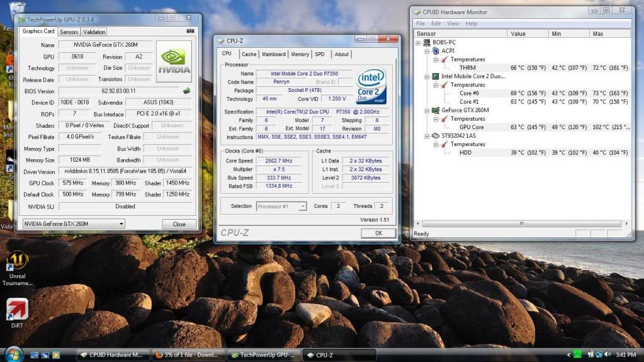
Task: Open the About tab in CPU-Z
Action: point(341,54)
